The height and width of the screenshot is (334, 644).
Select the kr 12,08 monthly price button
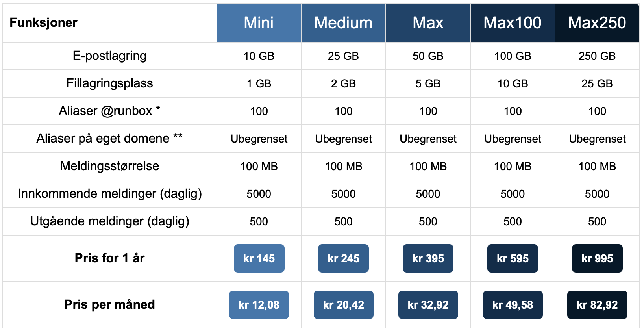pyautogui.click(x=259, y=305)
